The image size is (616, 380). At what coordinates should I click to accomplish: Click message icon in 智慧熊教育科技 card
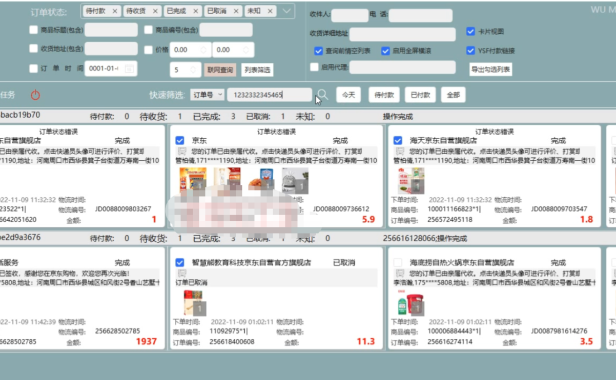click(182, 273)
